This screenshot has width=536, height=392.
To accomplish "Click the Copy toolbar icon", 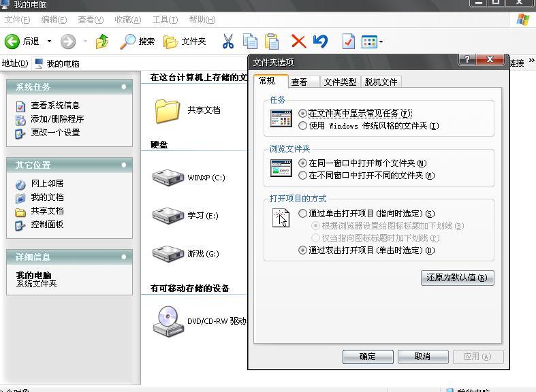I will coord(250,42).
